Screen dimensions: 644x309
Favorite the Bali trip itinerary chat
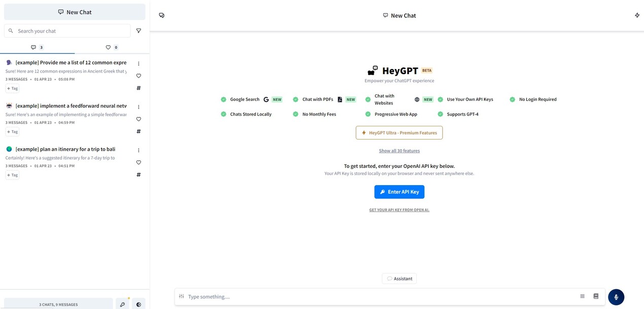138,162
